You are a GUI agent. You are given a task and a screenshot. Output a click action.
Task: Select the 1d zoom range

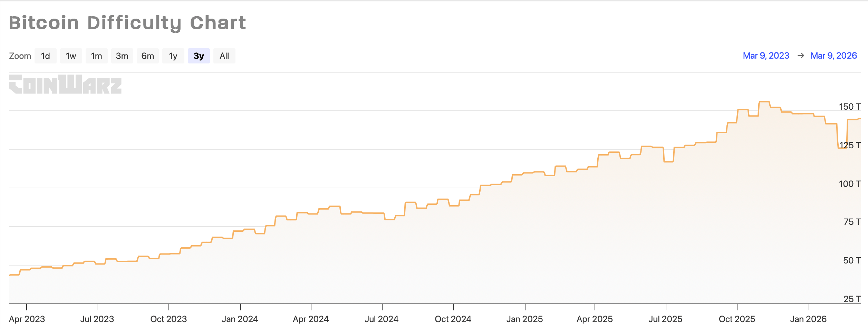click(x=45, y=56)
